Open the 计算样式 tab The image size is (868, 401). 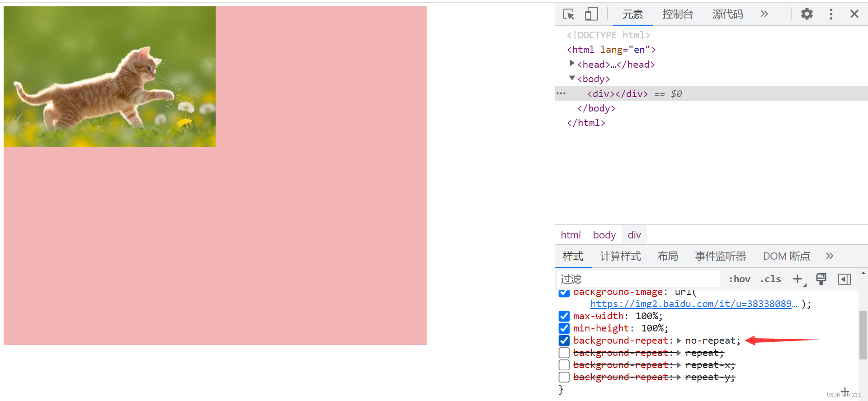620,256
